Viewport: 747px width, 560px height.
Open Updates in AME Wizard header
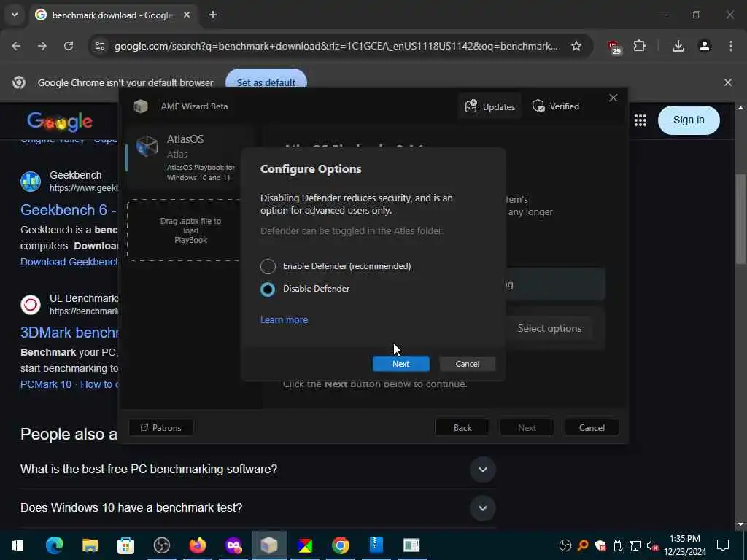click(x=490, y=106)
